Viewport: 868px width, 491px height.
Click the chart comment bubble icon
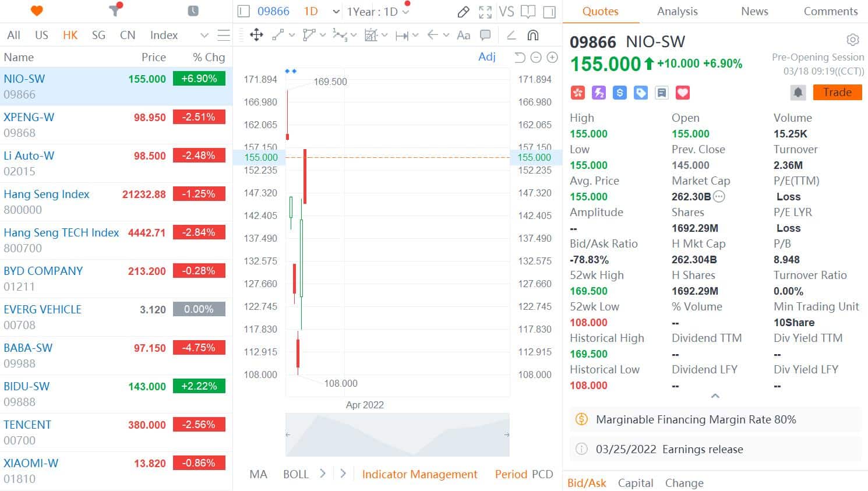485,35
